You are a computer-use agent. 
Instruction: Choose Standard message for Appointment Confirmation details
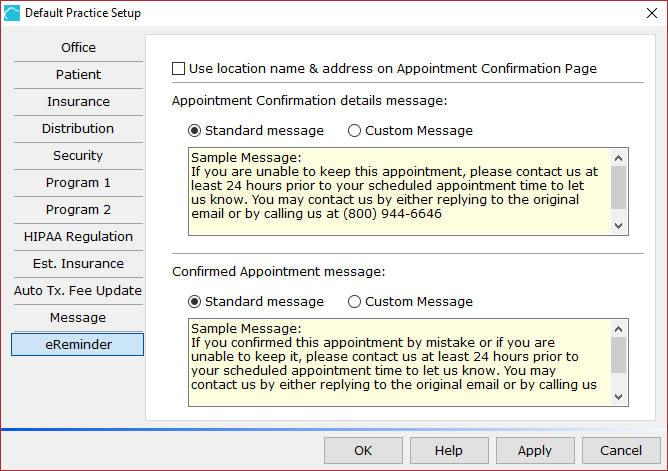(194, 130)
